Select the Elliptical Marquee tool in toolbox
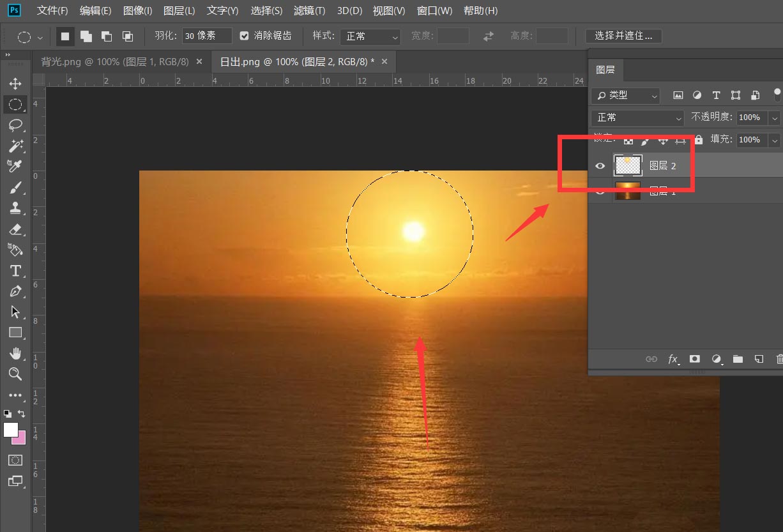Image resolution: width=783 pixels, height=532 pixels. (x=15, y=104)
